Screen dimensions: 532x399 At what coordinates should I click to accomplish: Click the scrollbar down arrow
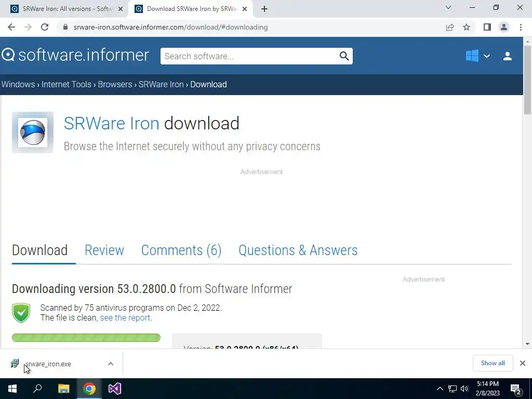pos(527,344)
